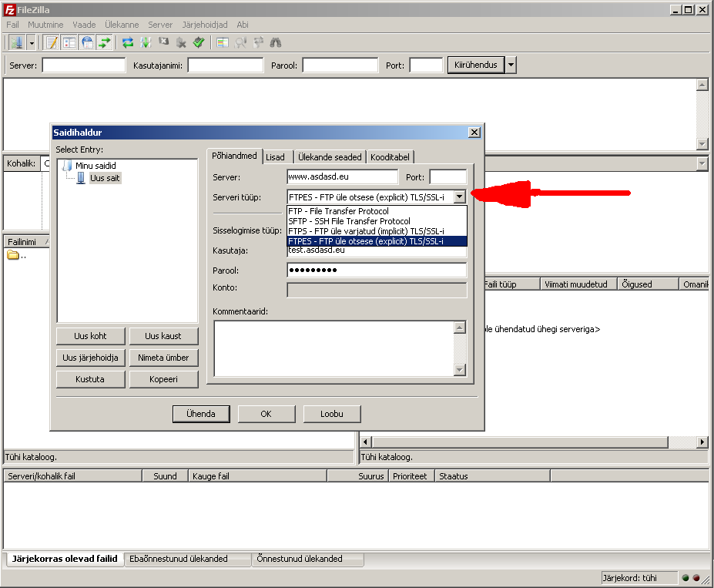The image size is (714, 588).
Task: Open the remote path dropdown arrow
Action: pyautogui.click(x=702, y=163)
